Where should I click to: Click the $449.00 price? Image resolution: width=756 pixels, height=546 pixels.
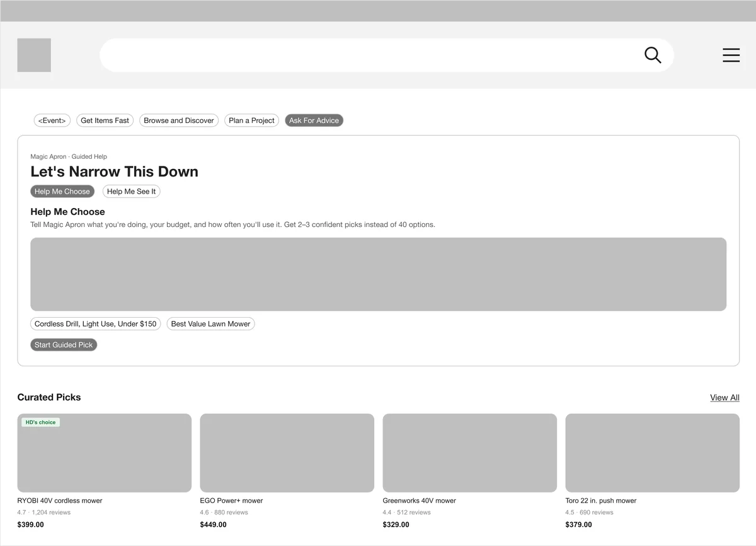pyautogui.click(x=213, y=525)
